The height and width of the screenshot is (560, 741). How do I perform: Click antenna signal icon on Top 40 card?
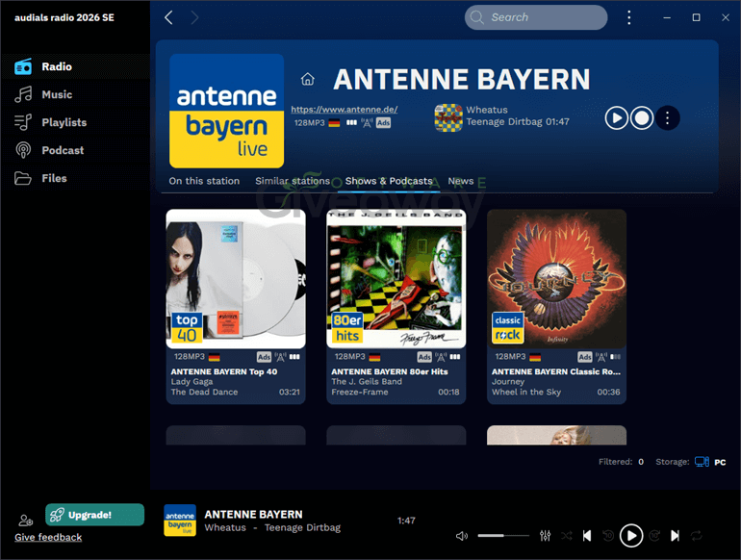click(x=280, y=357)
